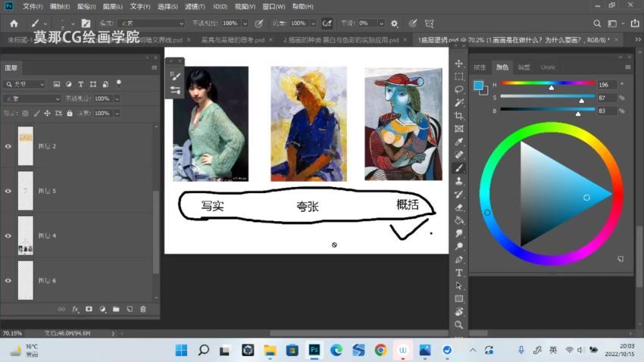Select the Eyedropper tool
Screen dimensions: 644x362
pyautogui.click(x=459, y=142)
